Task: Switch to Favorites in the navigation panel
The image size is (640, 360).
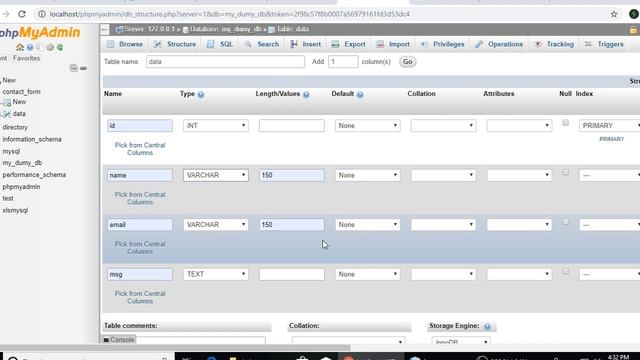Action: point(27,58)
